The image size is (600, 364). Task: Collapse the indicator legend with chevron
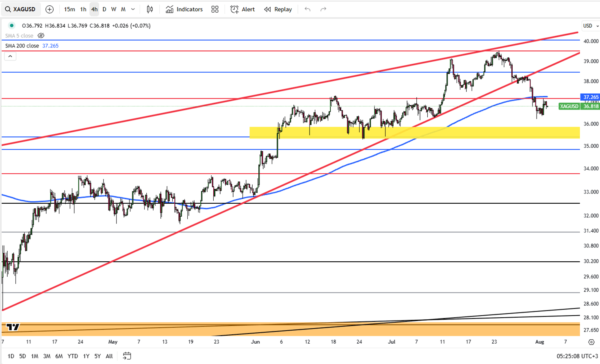click(10, 56)
